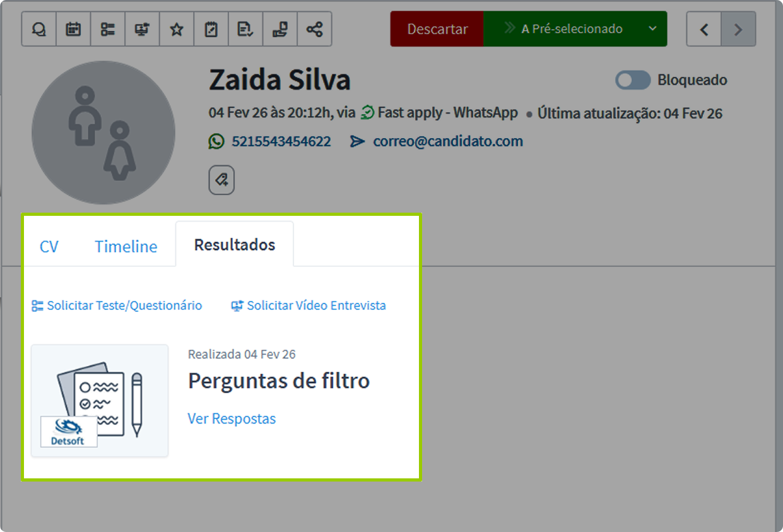Screen dimensions: 783x532
Task: Click the share icon in toolbar
Action: [x=314, y=29]
